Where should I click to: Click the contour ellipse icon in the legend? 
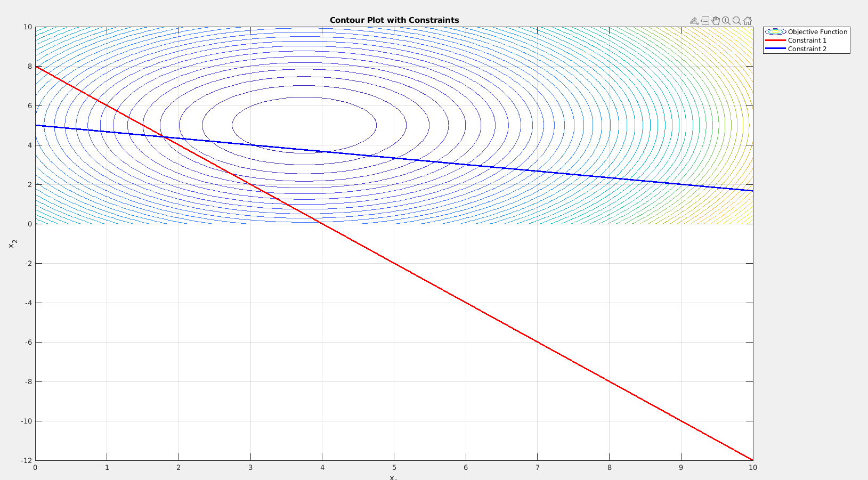(x=775, y=32)
